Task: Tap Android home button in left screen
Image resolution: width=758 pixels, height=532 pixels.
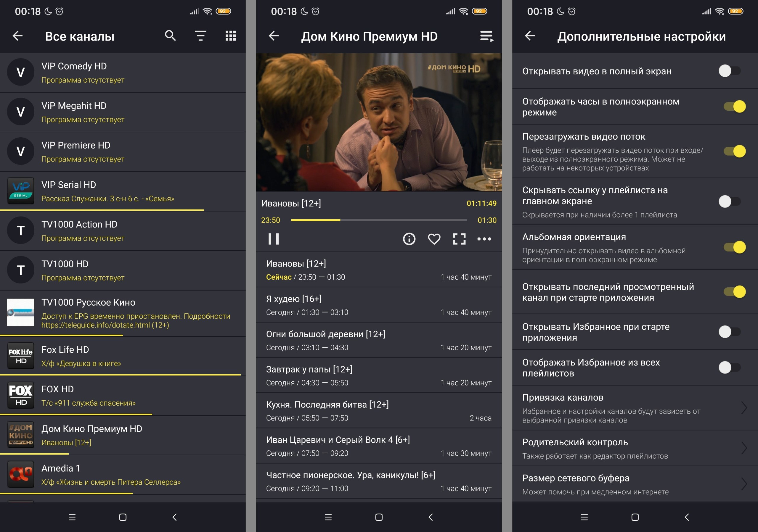Action: (x=123, y=517)
